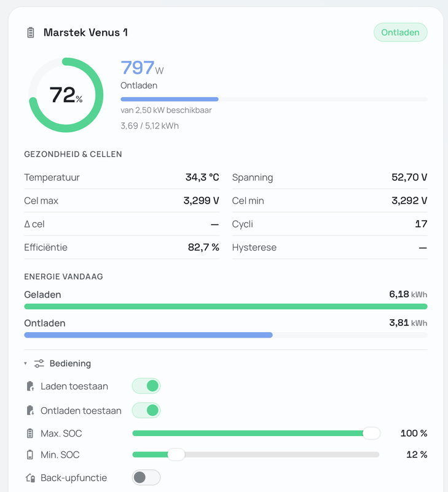Click the Hysterese row label
448x492 pixels.
pos(254,247)
